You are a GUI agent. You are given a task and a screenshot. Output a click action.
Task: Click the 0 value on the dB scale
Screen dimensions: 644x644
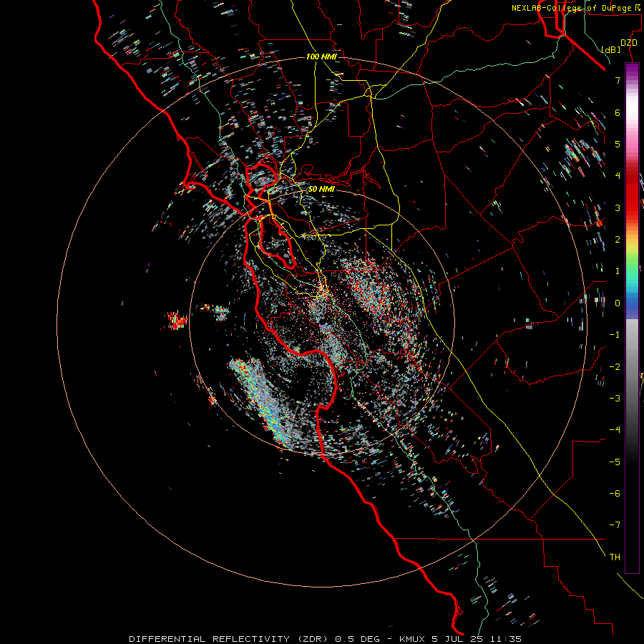point(618,303)
